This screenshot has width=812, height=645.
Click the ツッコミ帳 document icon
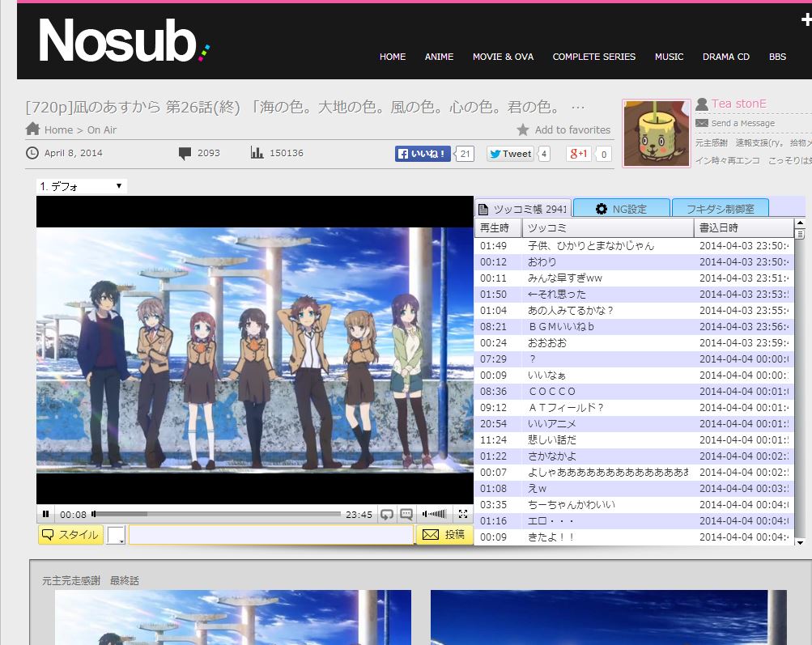(483, 209)
